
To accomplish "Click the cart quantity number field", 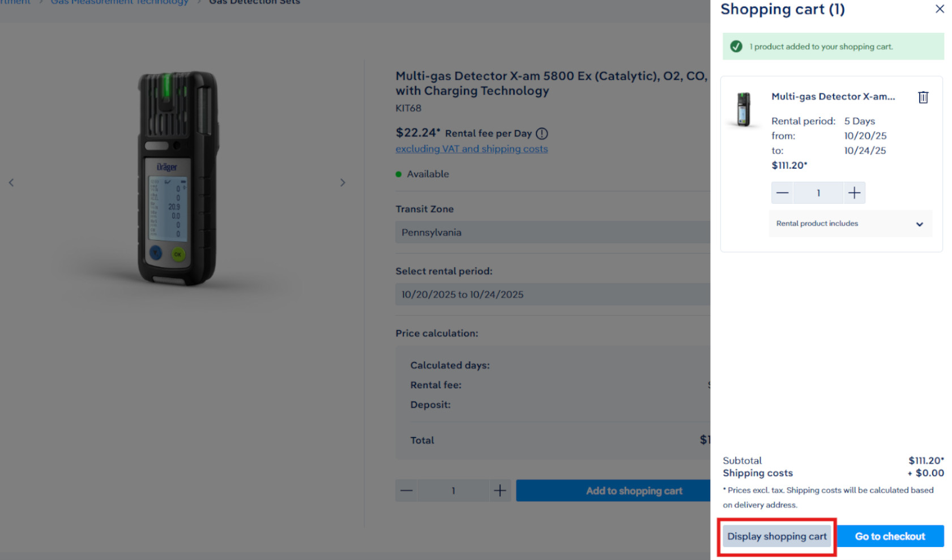I will pyautogui.click(x=818, y=193).
